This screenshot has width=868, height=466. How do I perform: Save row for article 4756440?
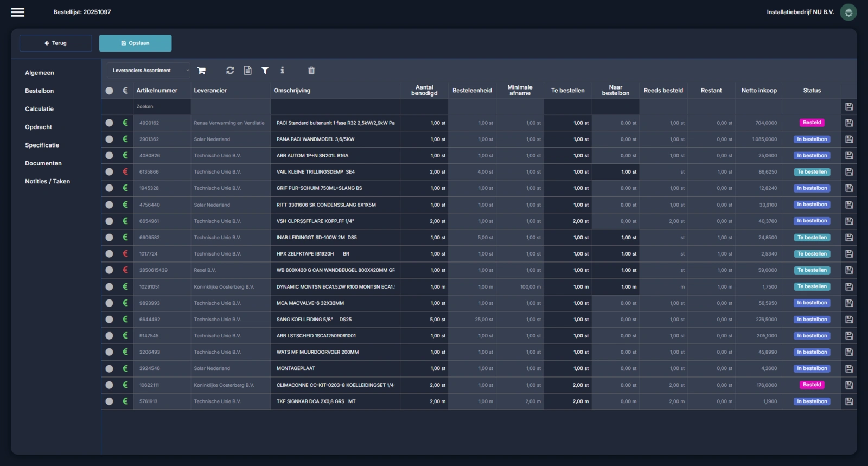pos(849,205)
